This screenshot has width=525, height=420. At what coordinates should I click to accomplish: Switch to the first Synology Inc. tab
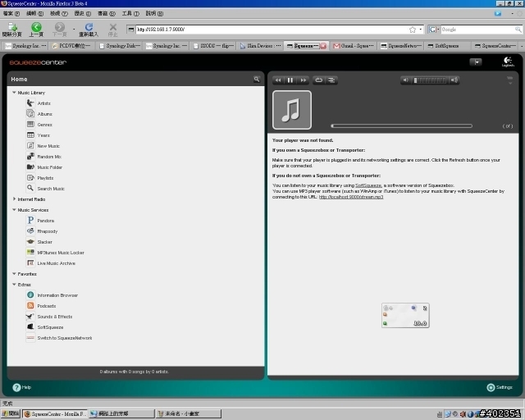25,46
